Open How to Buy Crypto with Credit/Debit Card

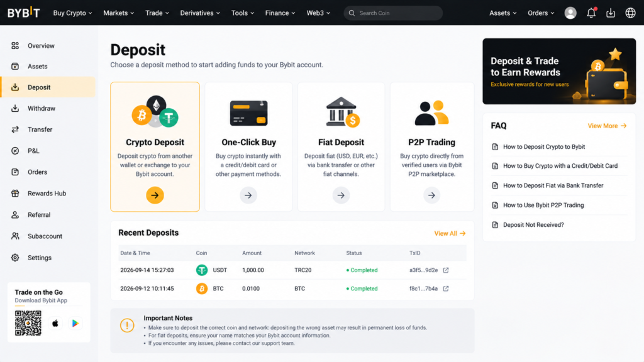click(560, 166)
